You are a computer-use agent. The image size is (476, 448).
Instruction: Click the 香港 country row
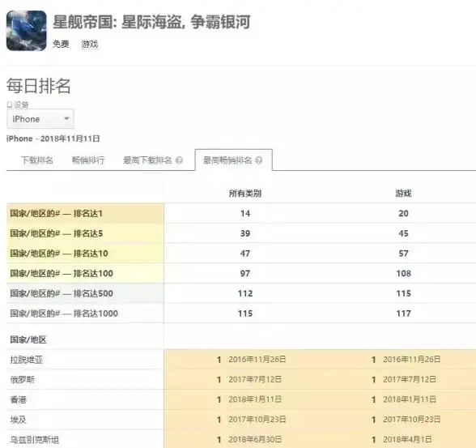click(x=241, y=399)
